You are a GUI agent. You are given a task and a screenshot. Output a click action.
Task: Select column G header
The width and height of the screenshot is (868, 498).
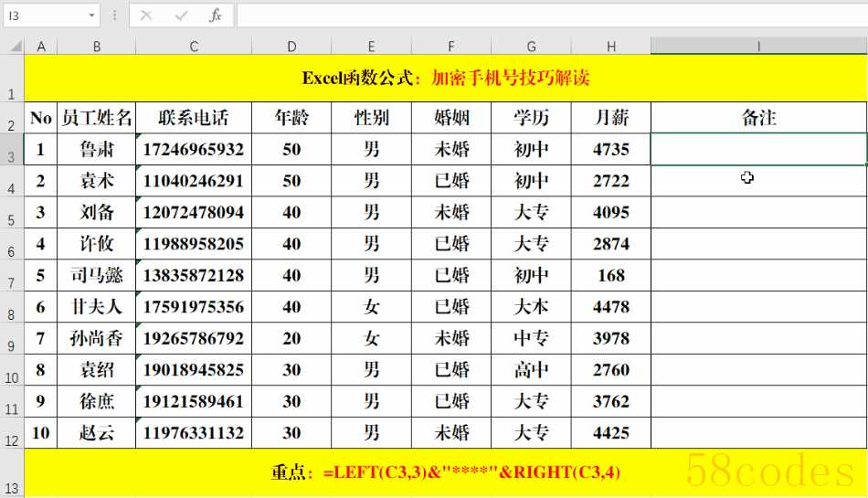[531, 47]
